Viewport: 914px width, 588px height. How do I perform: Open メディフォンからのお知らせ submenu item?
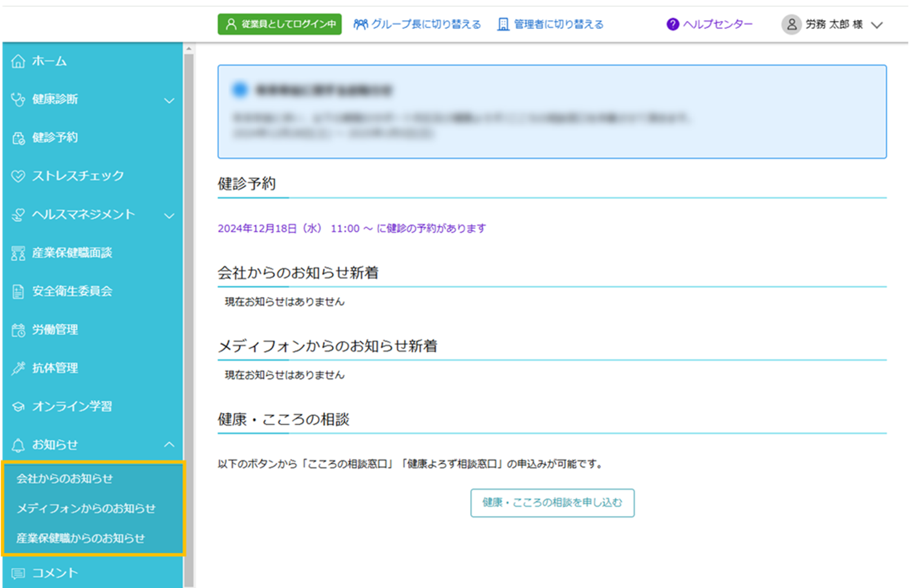(x=86, y=509)
